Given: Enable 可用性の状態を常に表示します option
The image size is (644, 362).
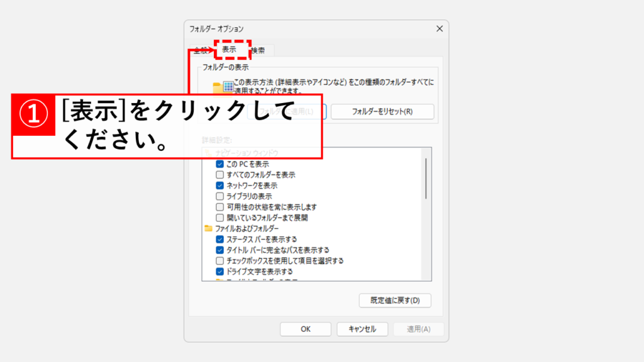Looking at the screenshot, I should [x=219, y=207].
